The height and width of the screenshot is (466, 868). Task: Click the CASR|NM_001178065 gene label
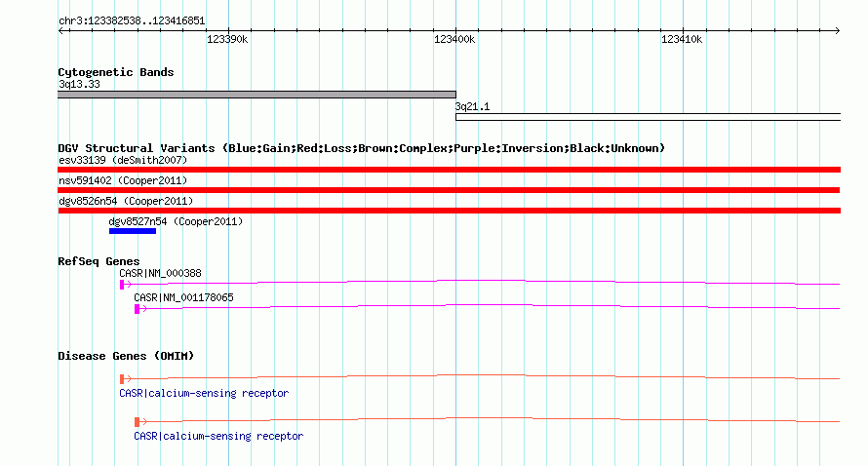click(x=183, y=297)
